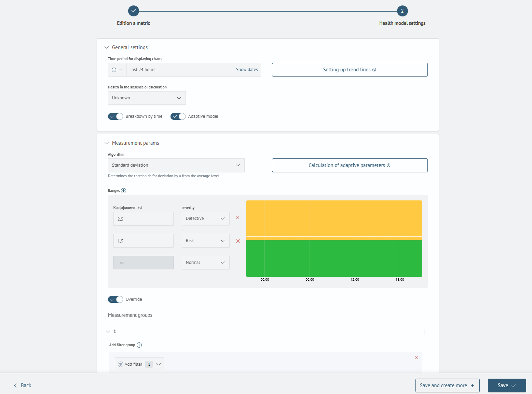The height and width of the screenshot is (394, 532).
Task: Click the coefficient field with 2,5
Action: click(144, 219)
